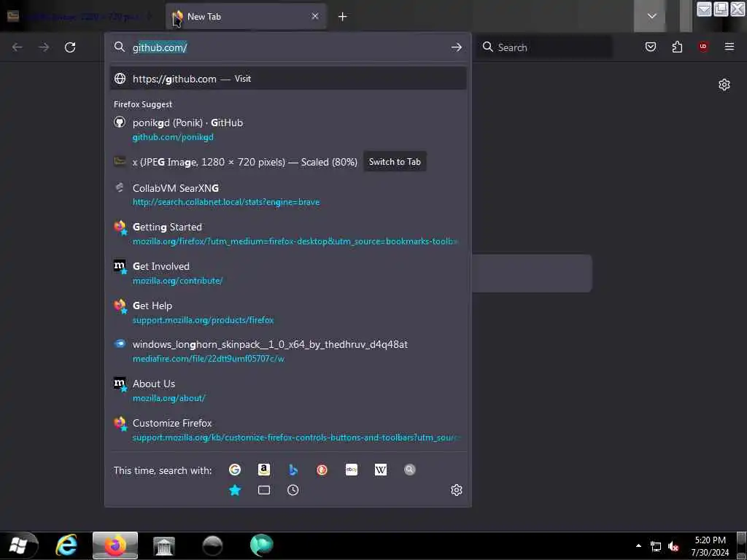This screenshot has height=560, width=747.
Task: Open windows_longhorn_skinpack mediafire suggestion
Action: point(287,351)
